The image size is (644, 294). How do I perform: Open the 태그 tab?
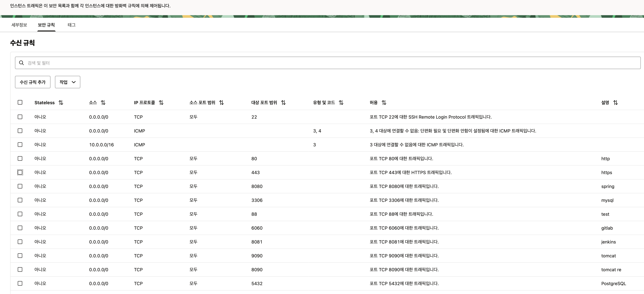click(x=71, y=25)
